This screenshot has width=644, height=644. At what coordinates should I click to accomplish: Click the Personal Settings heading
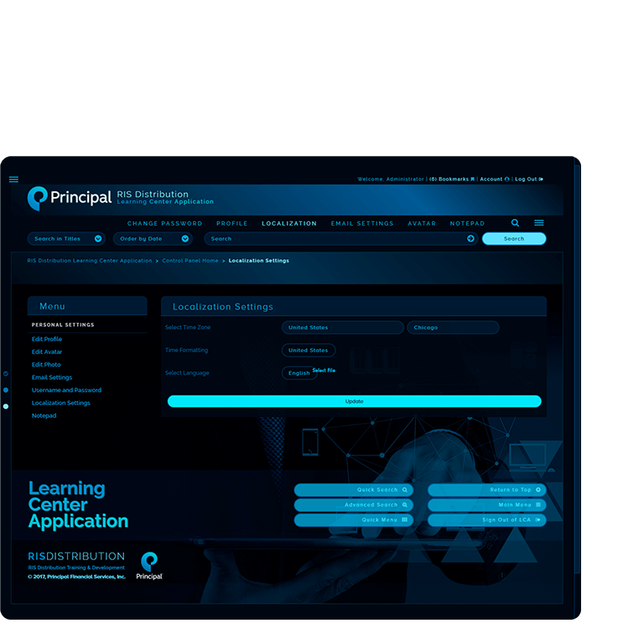63,325
